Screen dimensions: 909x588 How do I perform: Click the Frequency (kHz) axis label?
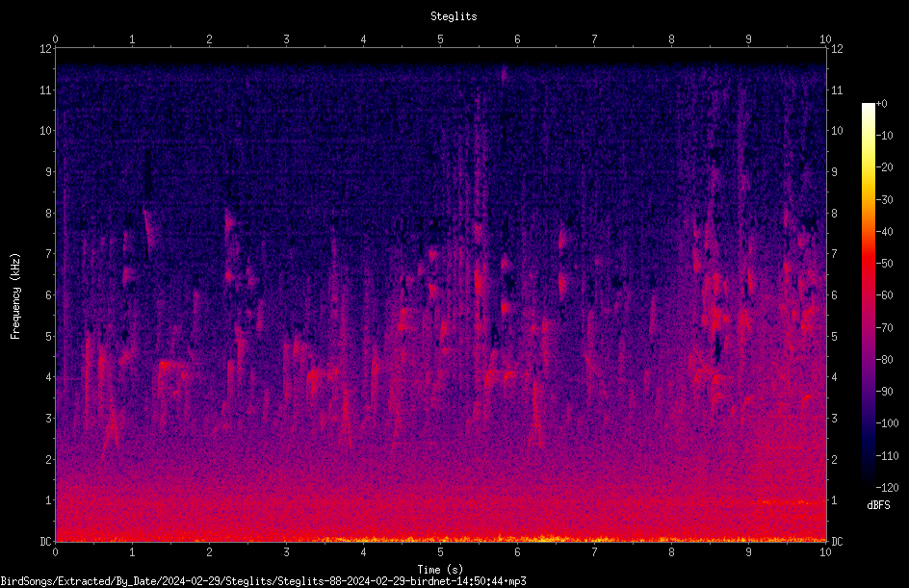[x=15, y=295]
